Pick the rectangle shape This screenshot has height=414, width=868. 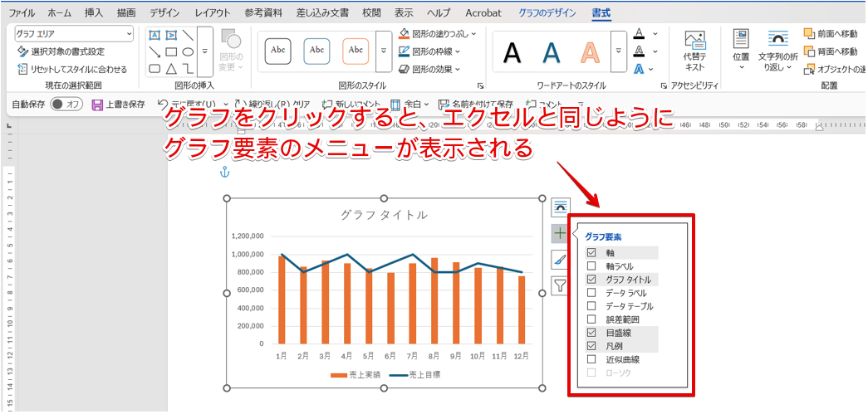pos(171,52)
